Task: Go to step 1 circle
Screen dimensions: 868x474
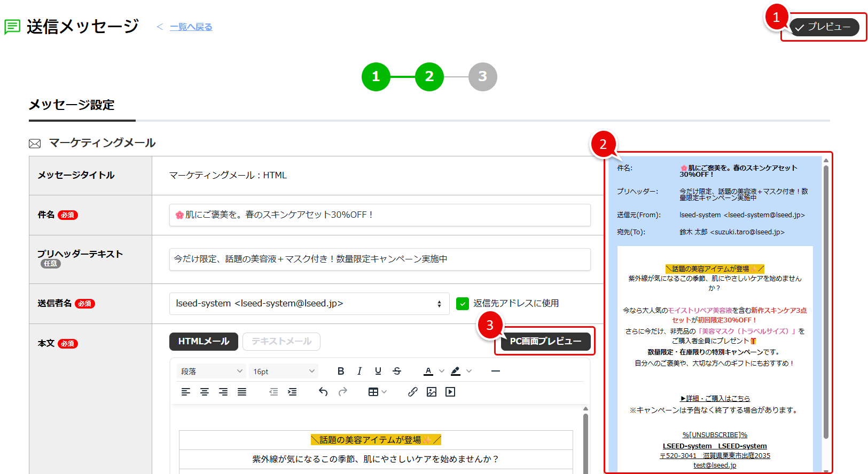Action: 376,77
